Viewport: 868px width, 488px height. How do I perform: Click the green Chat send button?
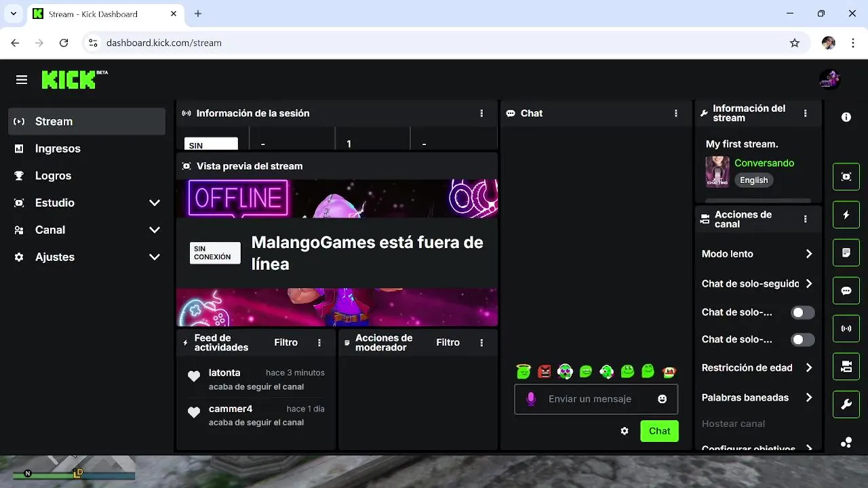tap(659, 431)
